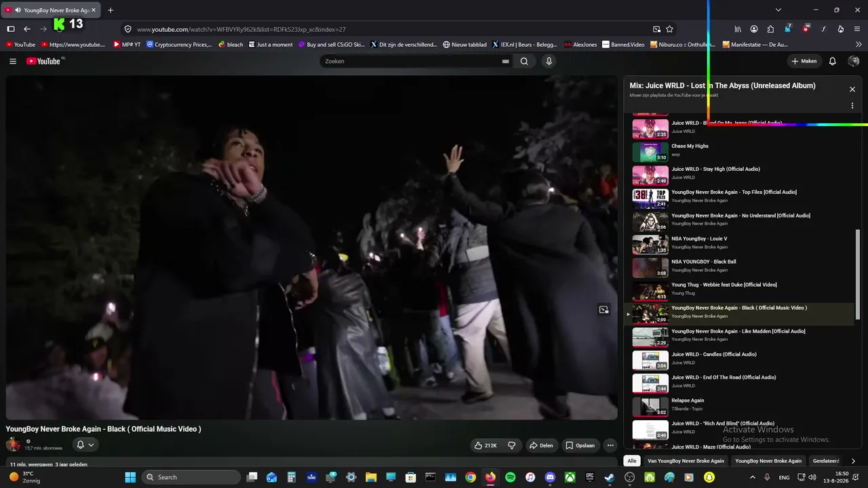This screenshot has width=868, height=488.
Task: Open Spotify from the taskbar
Action: [x=510, y=477]
